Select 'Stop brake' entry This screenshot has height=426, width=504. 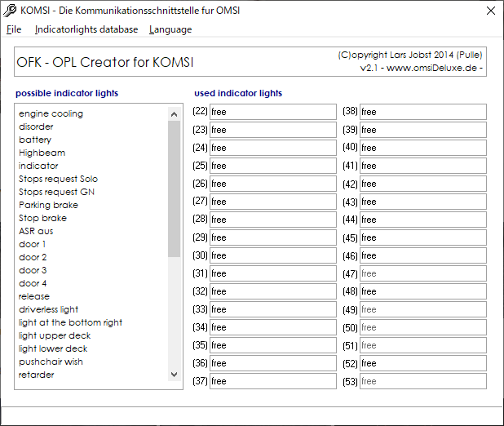coord(42,218)
